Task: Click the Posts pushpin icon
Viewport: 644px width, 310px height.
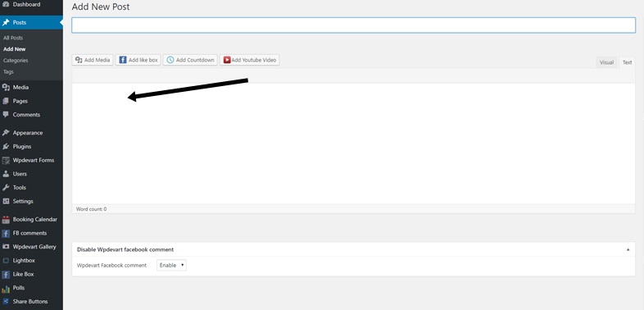Action: 6,23
